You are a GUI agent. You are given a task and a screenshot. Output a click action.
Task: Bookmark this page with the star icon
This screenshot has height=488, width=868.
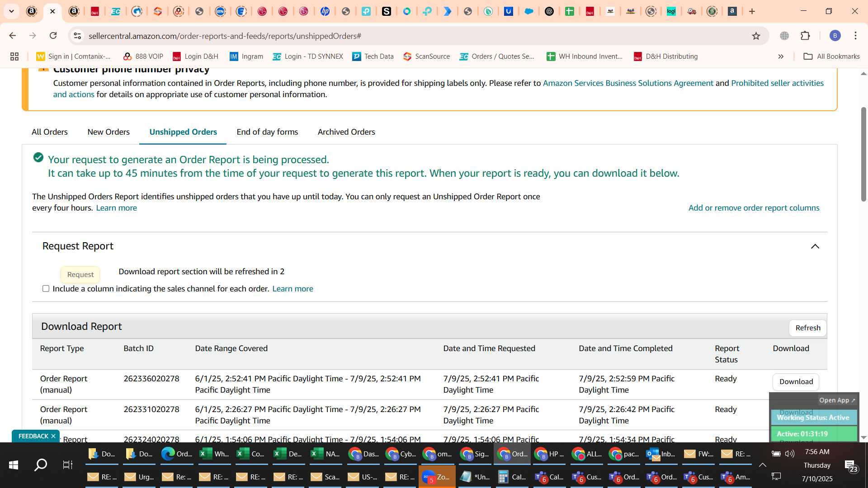click(756, 36)
